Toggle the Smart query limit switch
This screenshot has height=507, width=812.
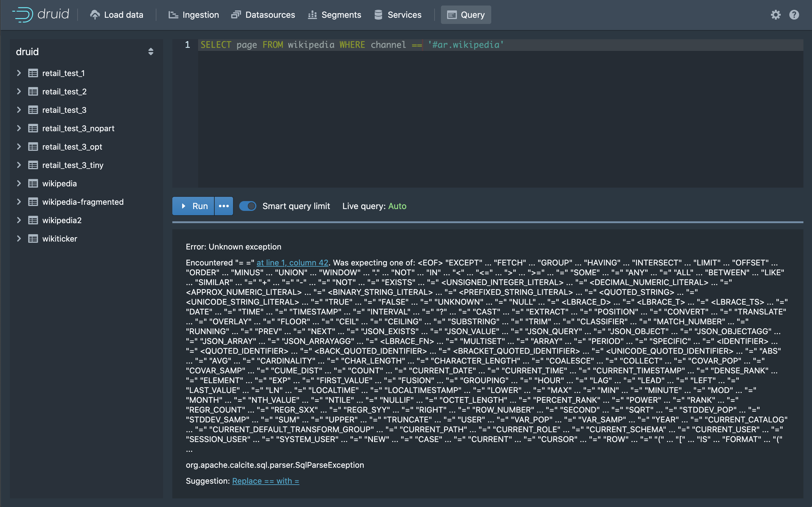coord(248,206)
